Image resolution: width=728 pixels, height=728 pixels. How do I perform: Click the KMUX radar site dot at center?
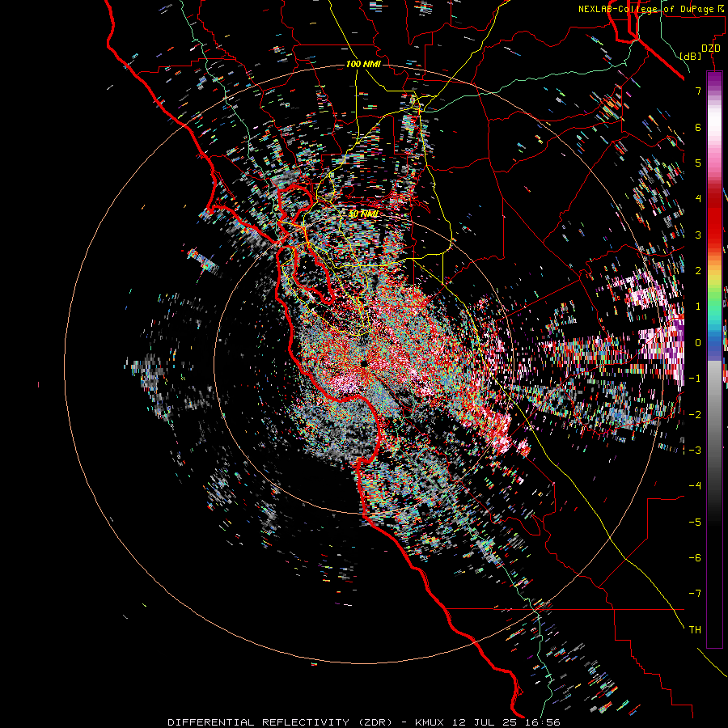coord(364,363)
